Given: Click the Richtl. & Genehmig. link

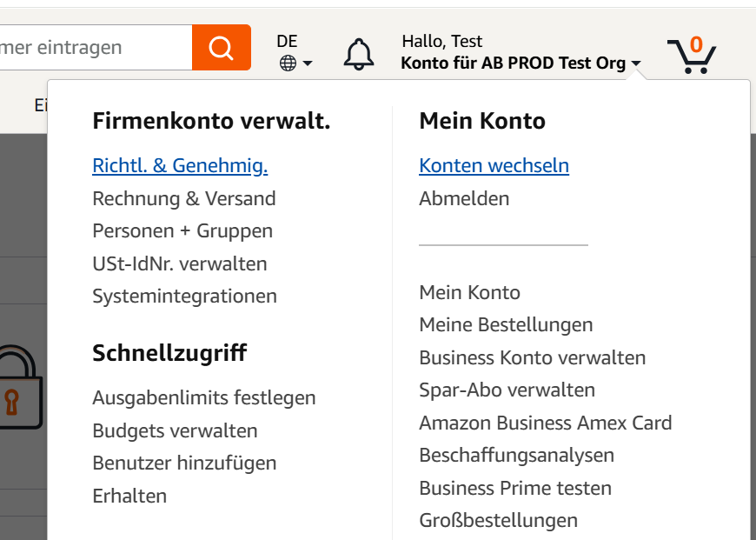Looking at the screenshot, I should click(180, 165).
